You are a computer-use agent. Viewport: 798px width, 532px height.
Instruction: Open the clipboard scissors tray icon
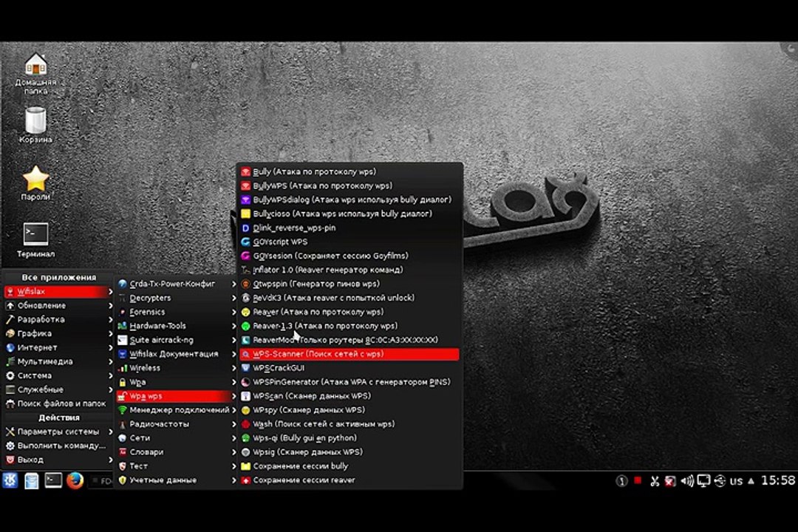click(x=655, y=480)
